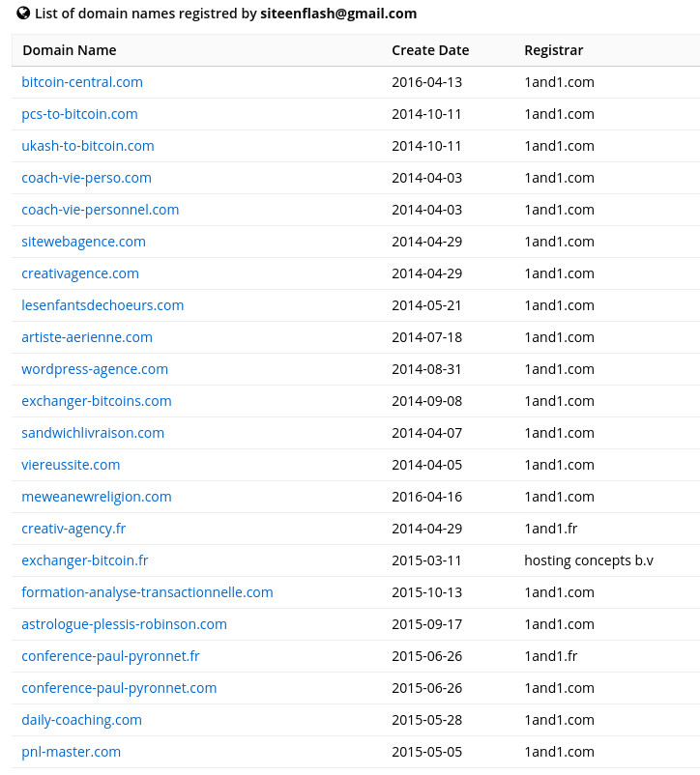
Task: Click registrar 1and1.com in viereussite.com row
Action: [x=559, y=465]
